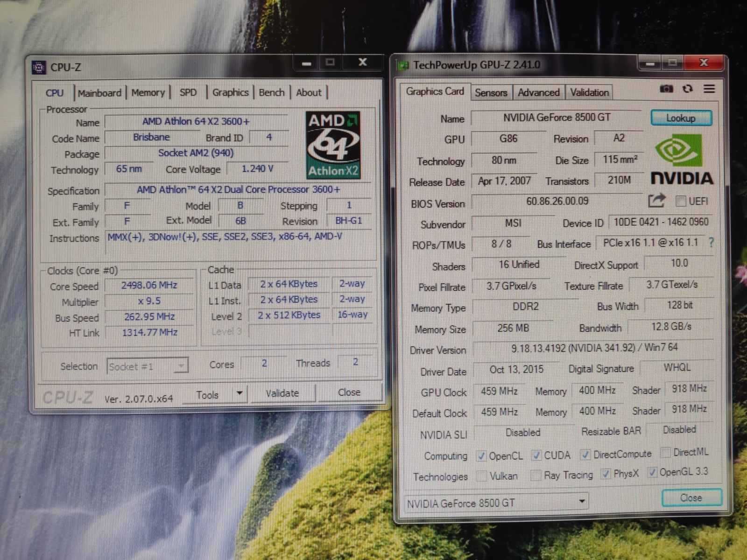
Task: Switch to the Sensors tab in GPU-Z
Action: pos(491,92)
